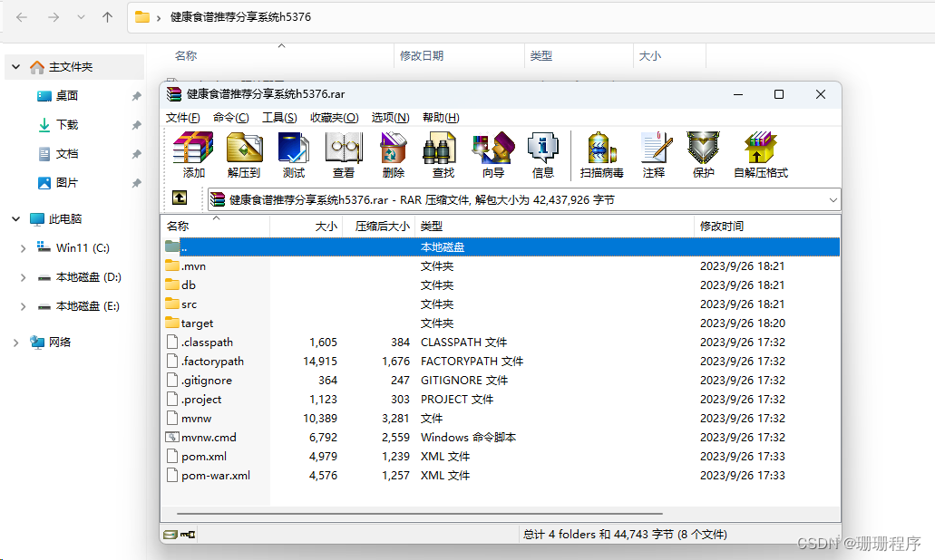
Task: Click Explorer's forward arrow button
Action: point(54,17)
